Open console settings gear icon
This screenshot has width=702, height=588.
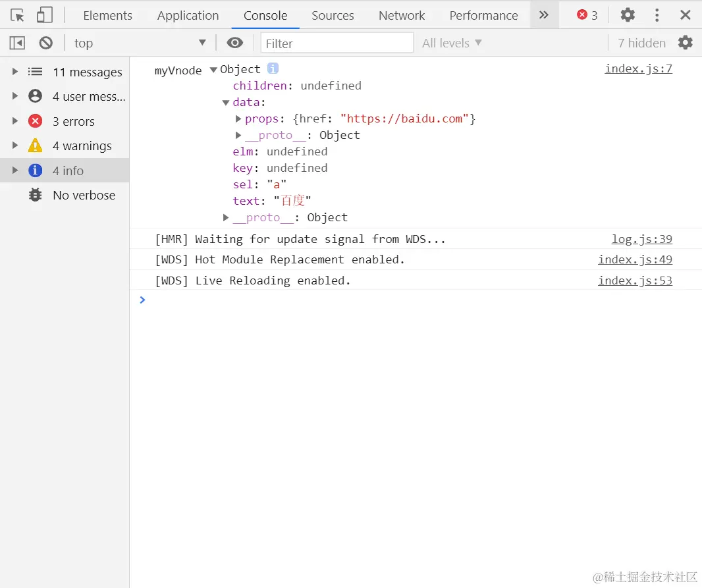(686, 43)
